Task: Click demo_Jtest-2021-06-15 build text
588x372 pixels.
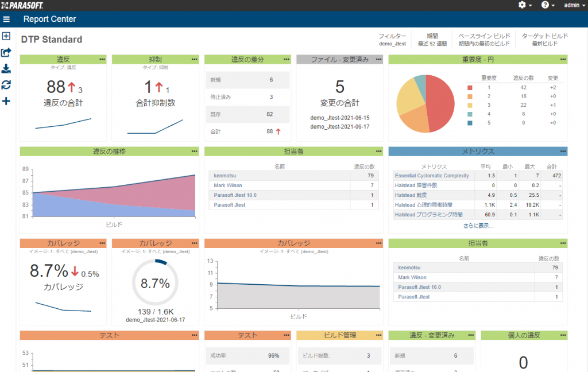Action: [340, 118]
